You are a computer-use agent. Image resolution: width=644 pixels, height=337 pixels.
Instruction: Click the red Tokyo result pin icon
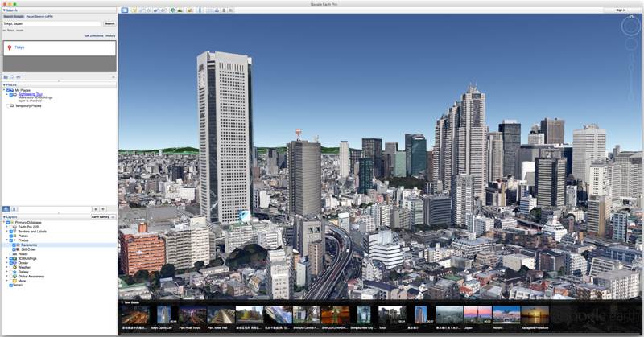10,48
